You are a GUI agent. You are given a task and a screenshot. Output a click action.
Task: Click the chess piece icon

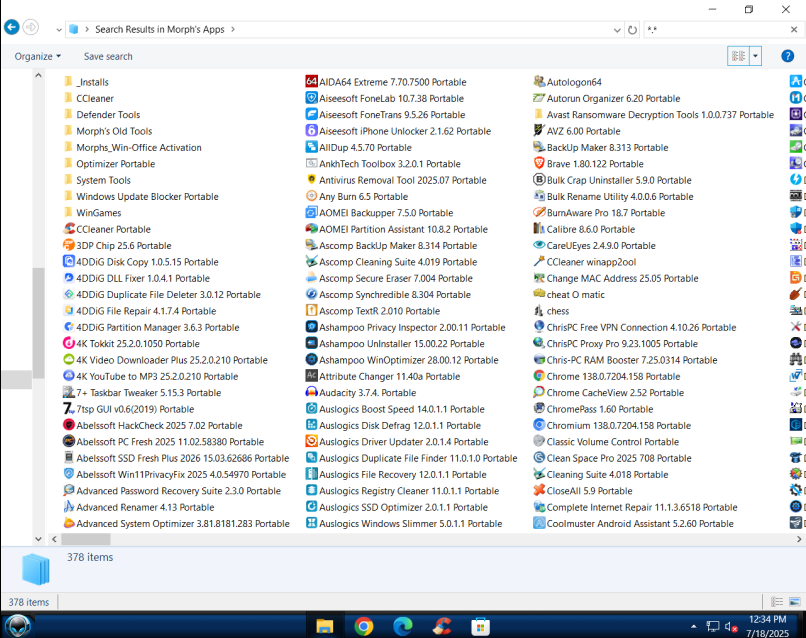539,310
